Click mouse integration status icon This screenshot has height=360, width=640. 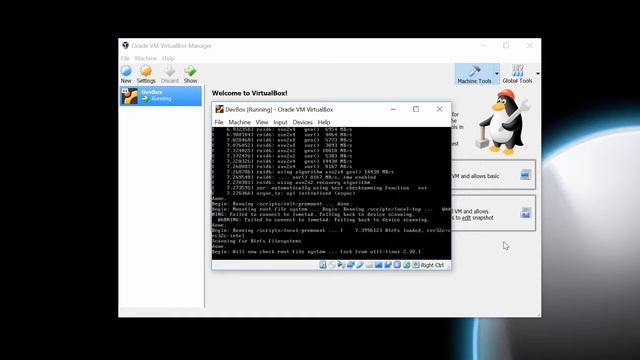tap(407, 265)
